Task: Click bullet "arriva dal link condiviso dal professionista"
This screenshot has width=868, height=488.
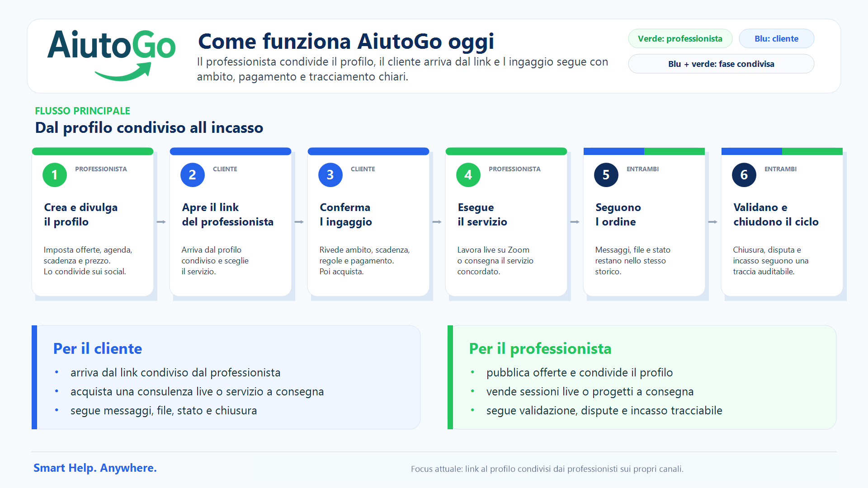Action: click(175, 373)
